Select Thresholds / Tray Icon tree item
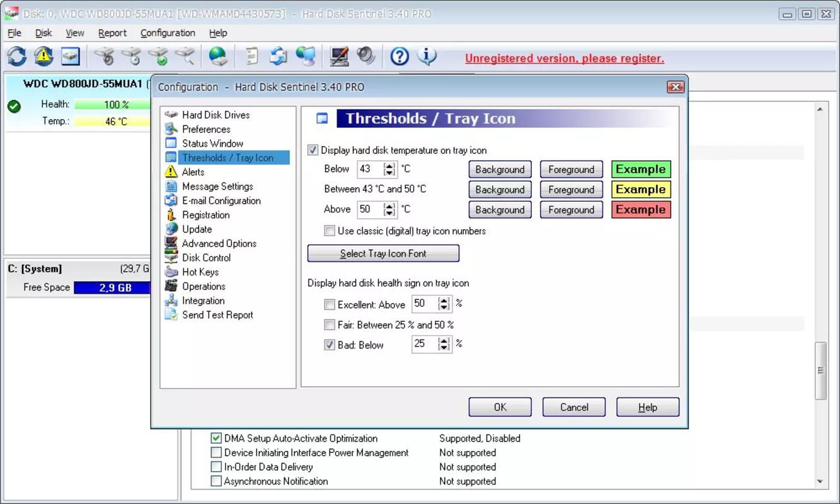The height and width of the screenshot is (504, 840). pyautogui.click(x=227, y=157)
